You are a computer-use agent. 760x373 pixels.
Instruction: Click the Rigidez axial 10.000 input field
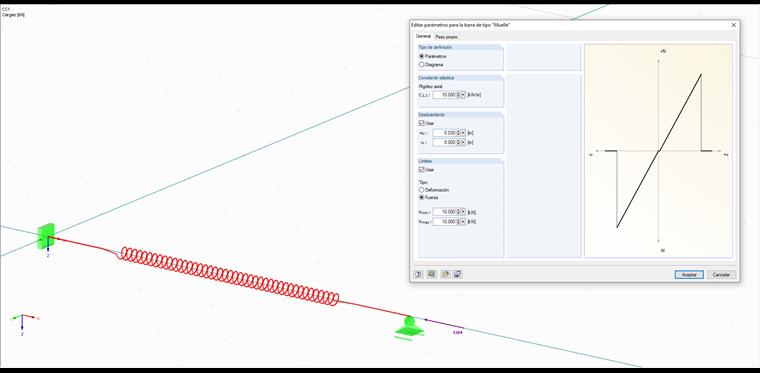click(444, 95)
